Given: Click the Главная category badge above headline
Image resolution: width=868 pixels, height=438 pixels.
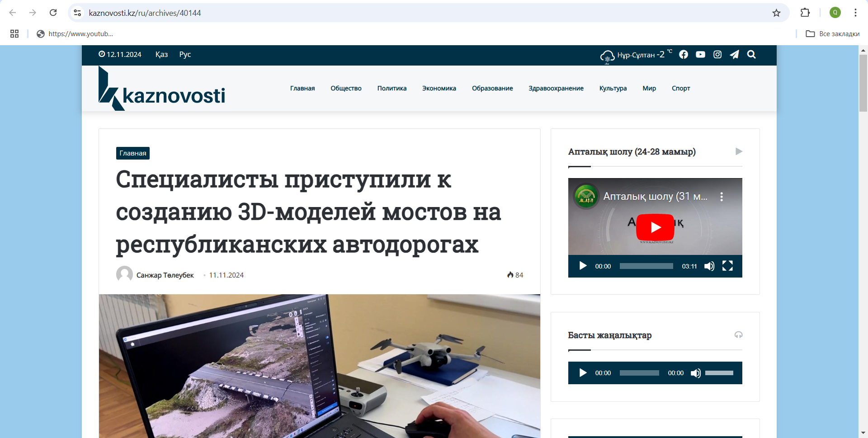Looking at the screenshot, I should point(133,153).
